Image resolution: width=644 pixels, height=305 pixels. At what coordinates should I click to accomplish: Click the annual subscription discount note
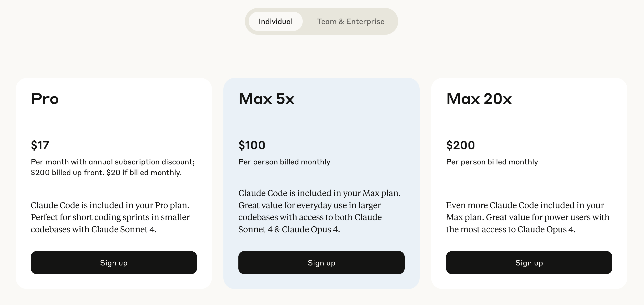[112, 167]
